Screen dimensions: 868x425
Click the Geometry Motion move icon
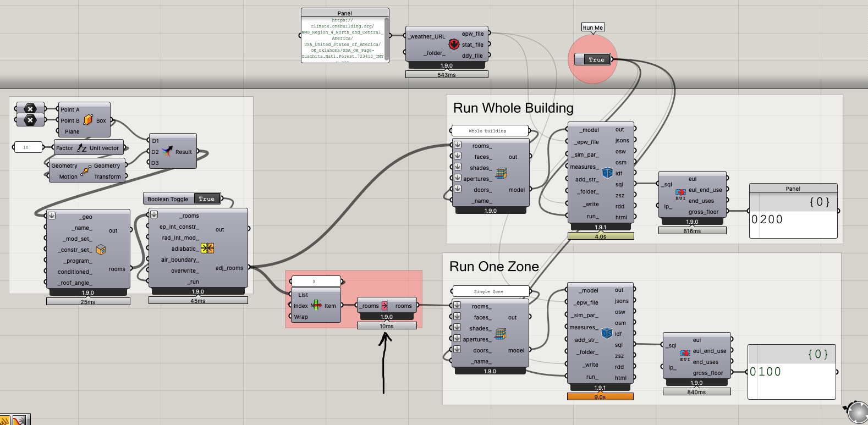point(85,171)
